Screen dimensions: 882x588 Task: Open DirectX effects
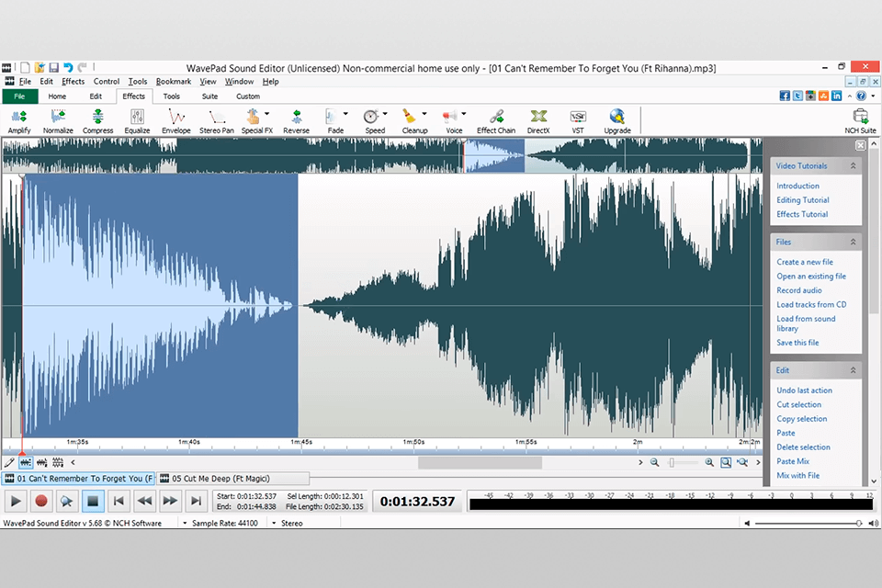538,121
